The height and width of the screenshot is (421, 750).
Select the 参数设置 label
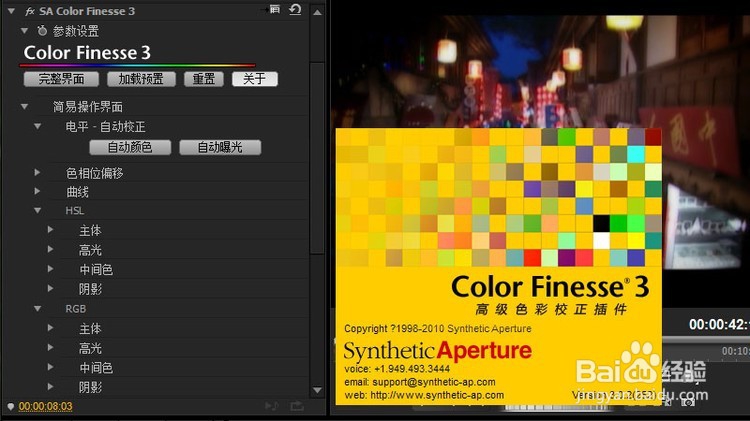click(76, 31)
